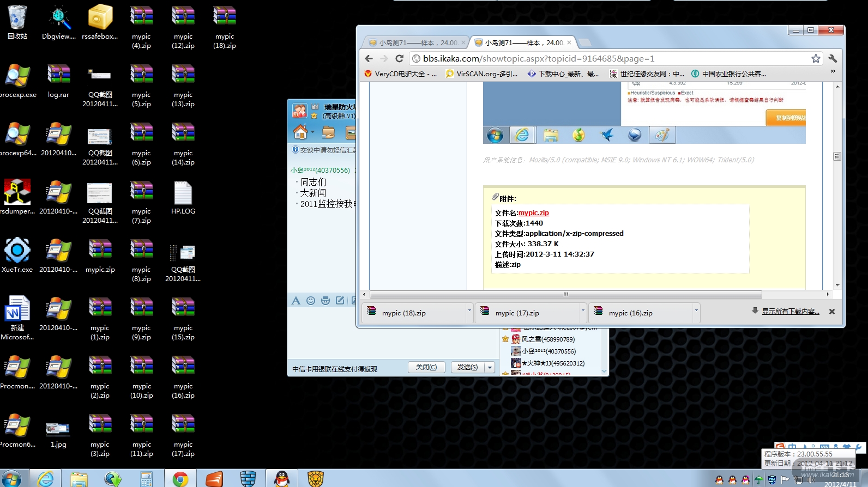Viewport: 868px width, 487px height.
Task: Click the 中信卡用银联在线支付得返现 ad text
Action: [335, 369]
